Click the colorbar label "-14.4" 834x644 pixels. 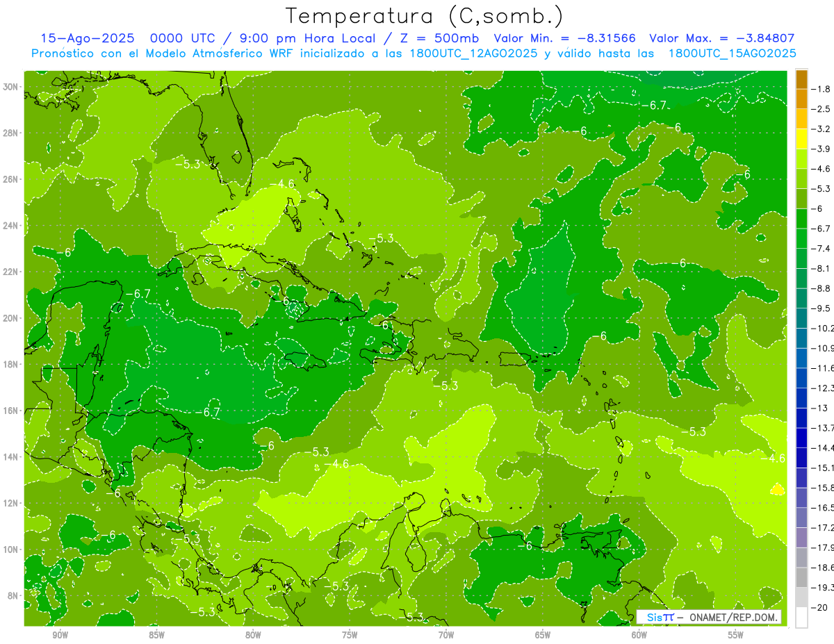pos(823,447)
